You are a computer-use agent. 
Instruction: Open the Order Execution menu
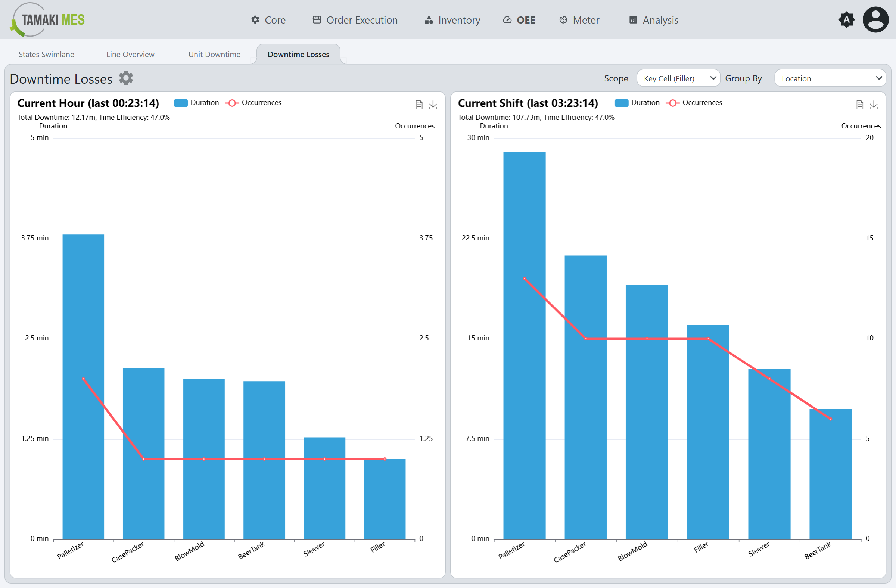coord(355,20)
